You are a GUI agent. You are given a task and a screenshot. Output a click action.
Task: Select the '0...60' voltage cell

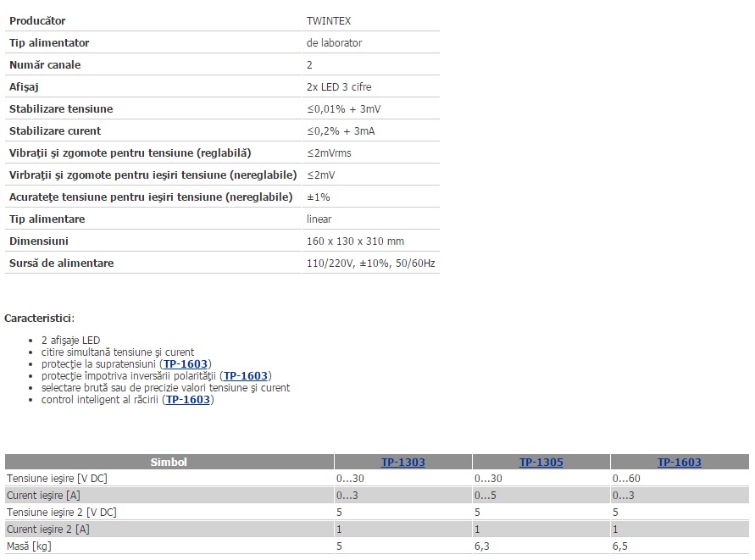click(x=626, y=479)
